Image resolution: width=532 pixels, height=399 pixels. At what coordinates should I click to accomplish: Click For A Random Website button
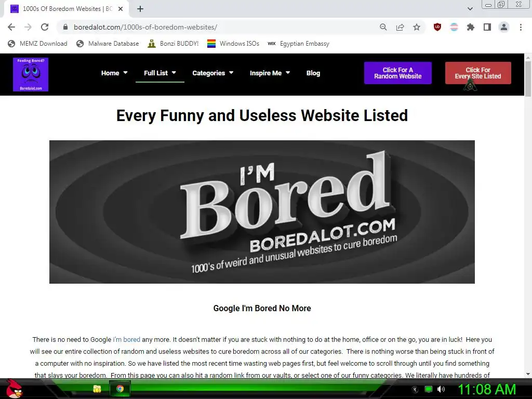click(x=397, y=73)
